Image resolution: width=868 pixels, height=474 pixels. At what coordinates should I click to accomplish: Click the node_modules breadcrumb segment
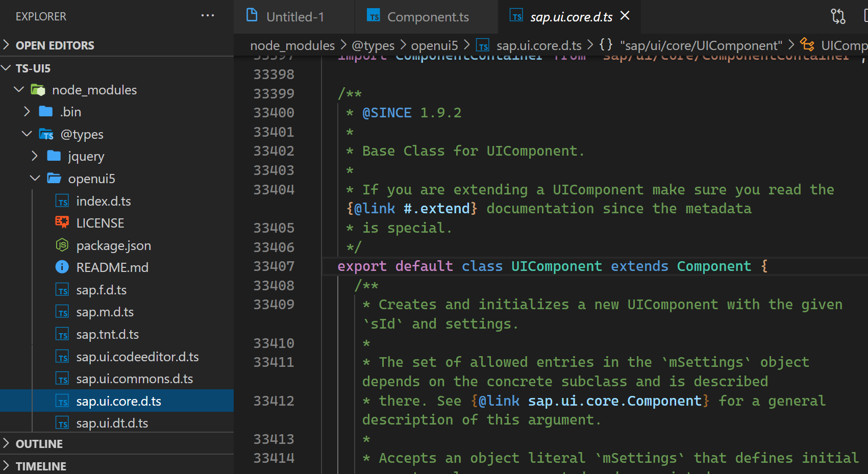292,45
